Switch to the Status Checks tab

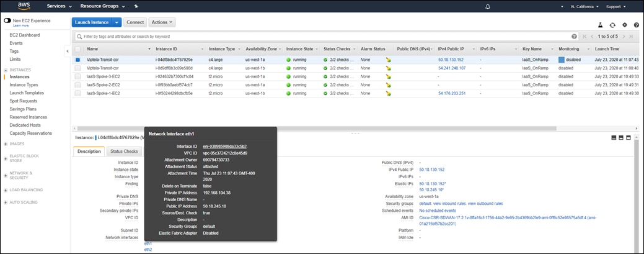coord(124,152)
